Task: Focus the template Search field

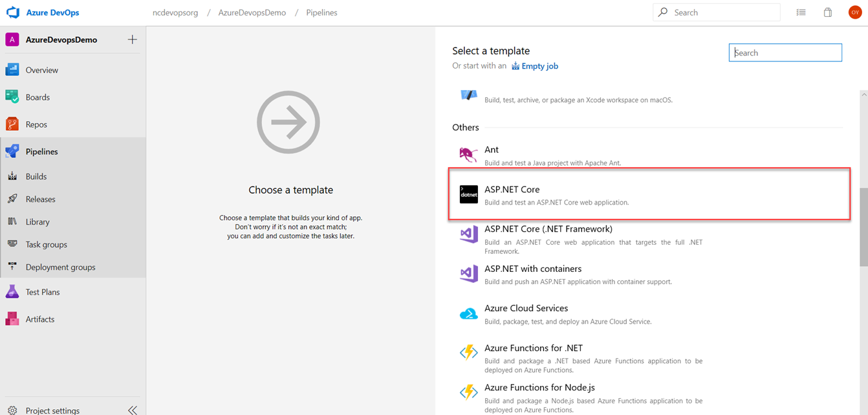Action: [785, 52]
